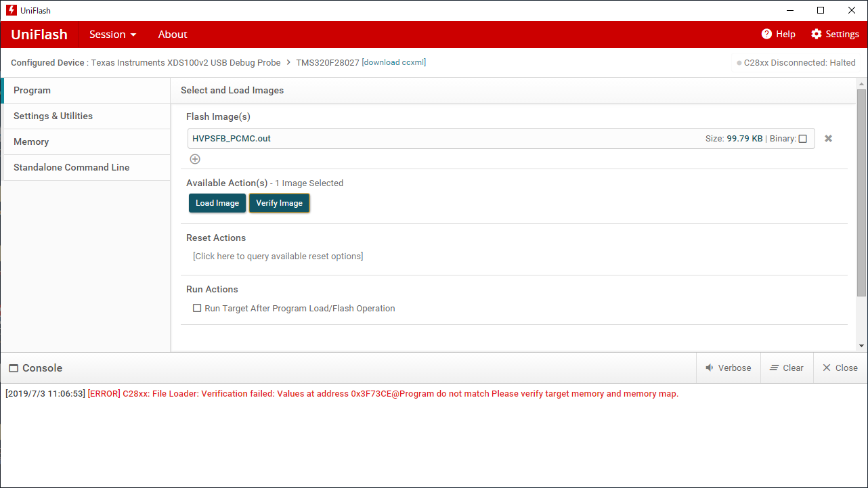Click the Select and Load Images heading
This screenshot has height=488, width=868.
coord(232,91)
